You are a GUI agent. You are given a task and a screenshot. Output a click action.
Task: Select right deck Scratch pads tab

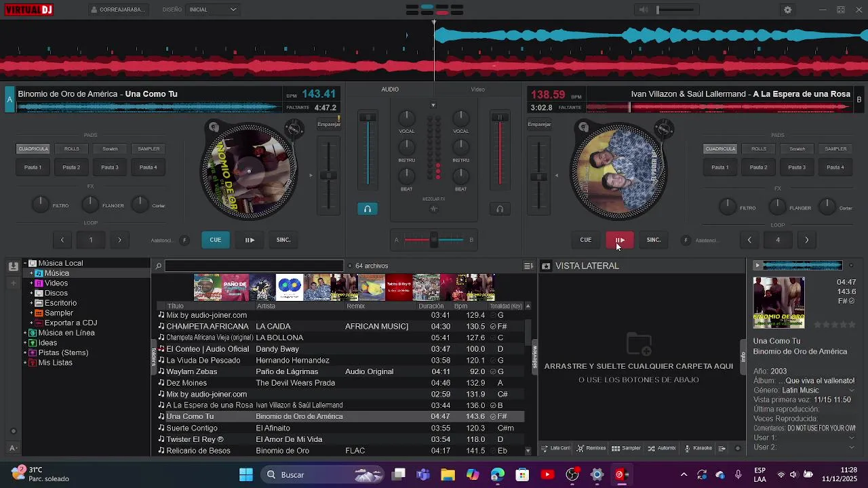click(797, 148)
